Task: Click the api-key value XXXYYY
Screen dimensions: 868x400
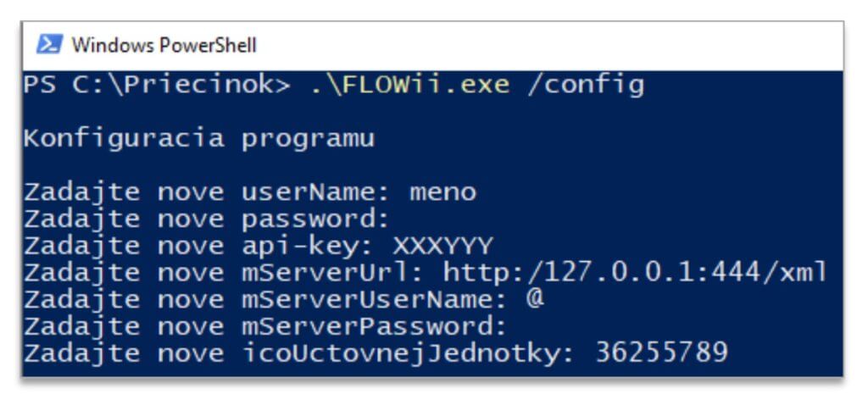Action: (x=442, y=247)
